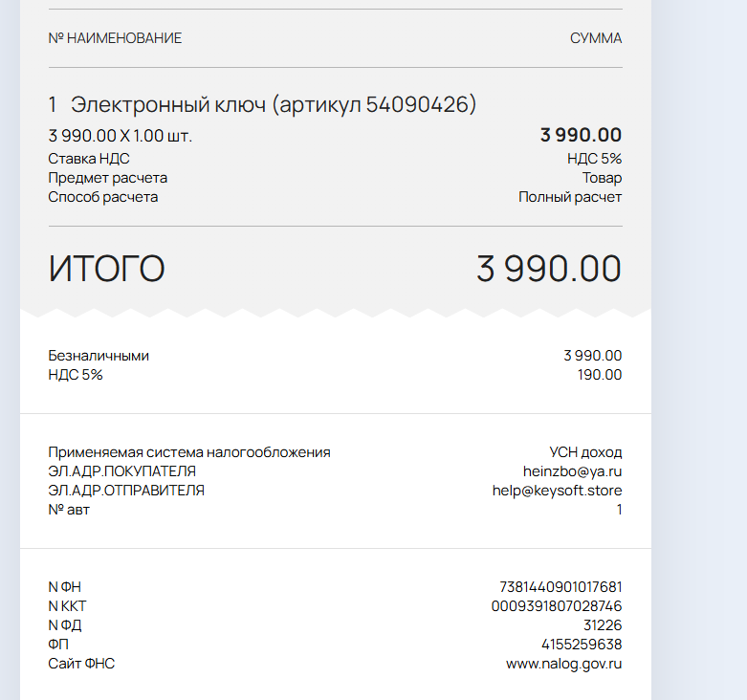This screenshot has width=747, height=700.
Task: Click the СУММА column header
Action: (x=596, y=38)
